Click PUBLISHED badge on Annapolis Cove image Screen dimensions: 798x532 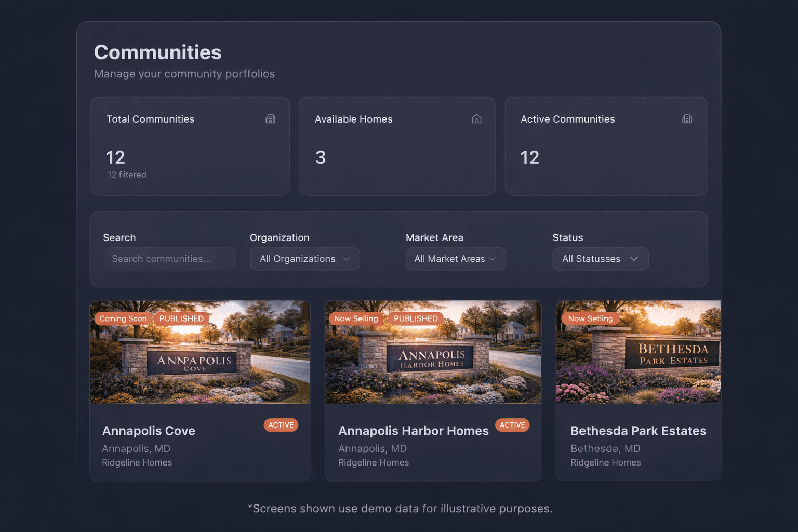[x=181, y=318]
